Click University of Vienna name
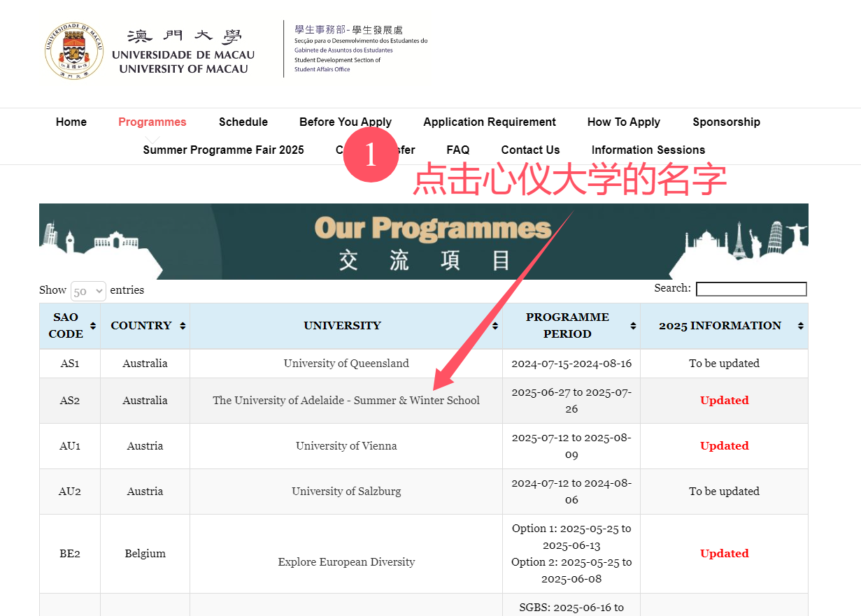The image size is (861, 616). (x=346, y=446)
